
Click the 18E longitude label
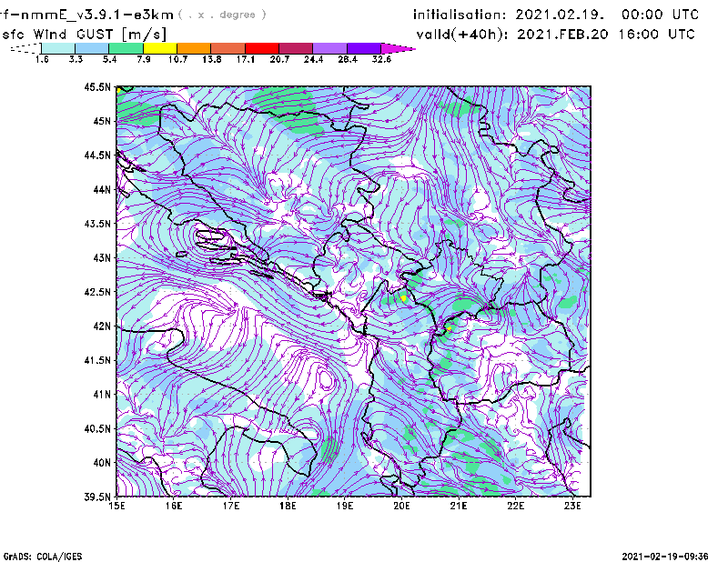tap(288, 506)
